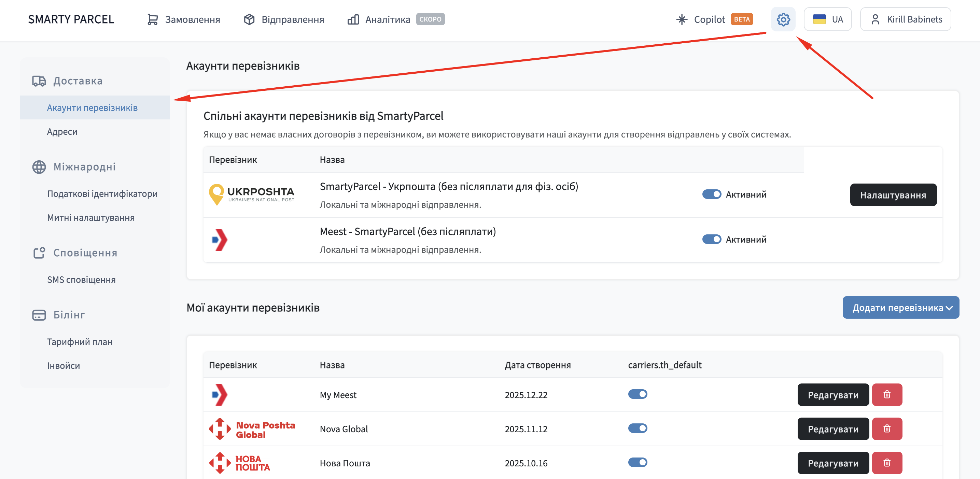
Task: Open Інвойси page
Action: 63,365
